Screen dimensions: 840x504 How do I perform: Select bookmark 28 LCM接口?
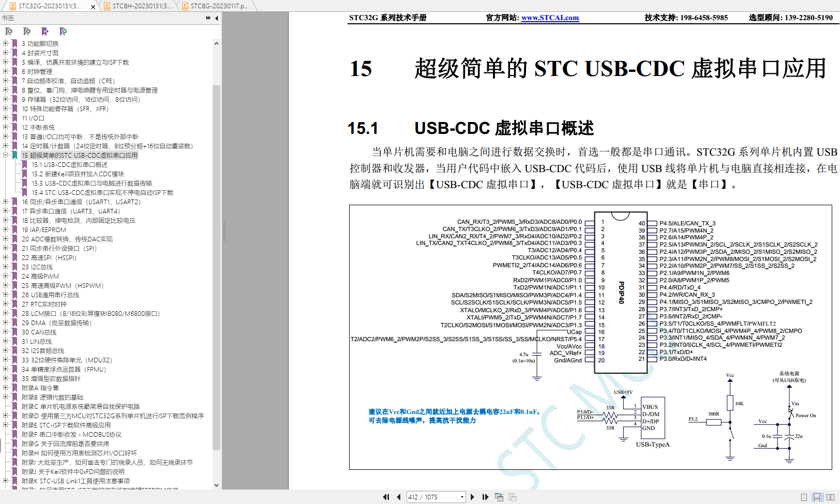[x=91, y=313]
